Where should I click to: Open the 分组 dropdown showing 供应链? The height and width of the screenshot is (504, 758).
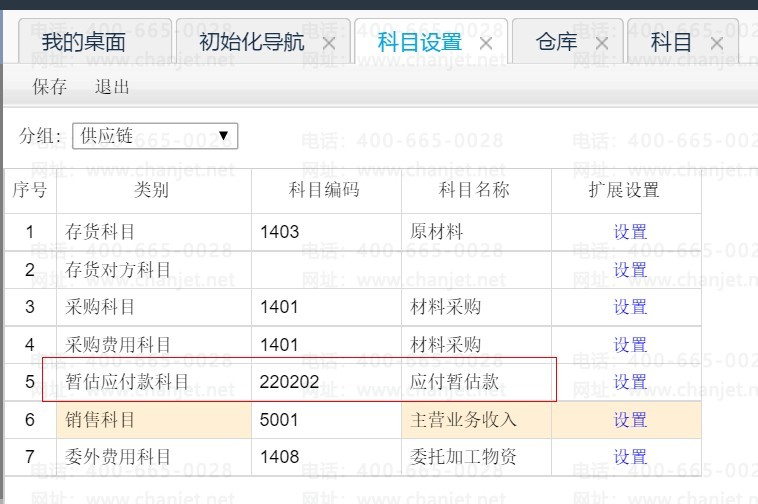point(155,136)
